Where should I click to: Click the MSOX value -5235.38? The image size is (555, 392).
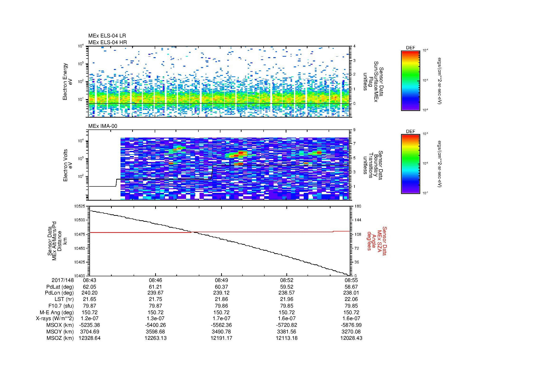[x=89, y=325]
